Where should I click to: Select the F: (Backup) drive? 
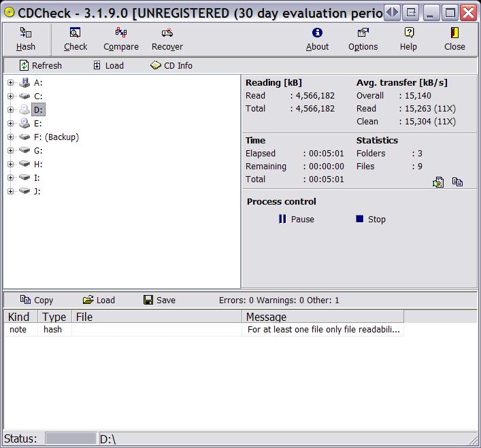click(56, 137)
